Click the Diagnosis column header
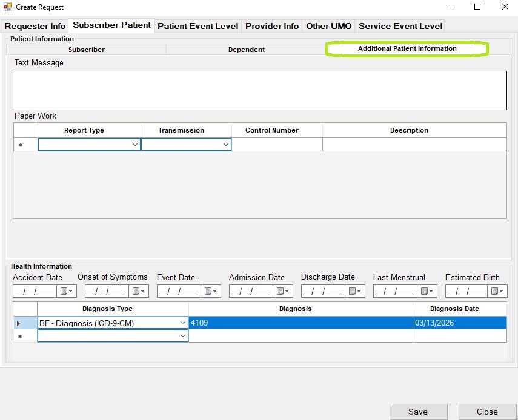The width and height of the screenshot is (518, 420). pyautogui.click(x=301, y=309)
